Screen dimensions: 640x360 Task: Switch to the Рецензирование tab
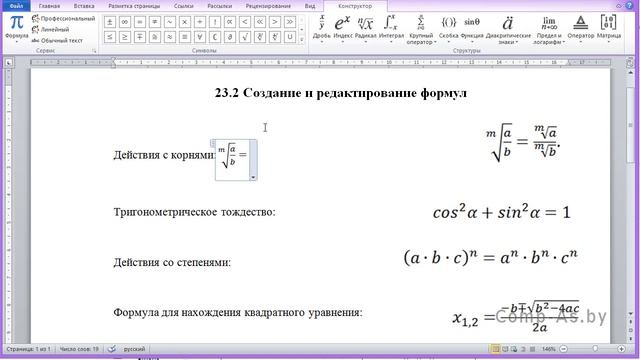[x=268, y=6]
